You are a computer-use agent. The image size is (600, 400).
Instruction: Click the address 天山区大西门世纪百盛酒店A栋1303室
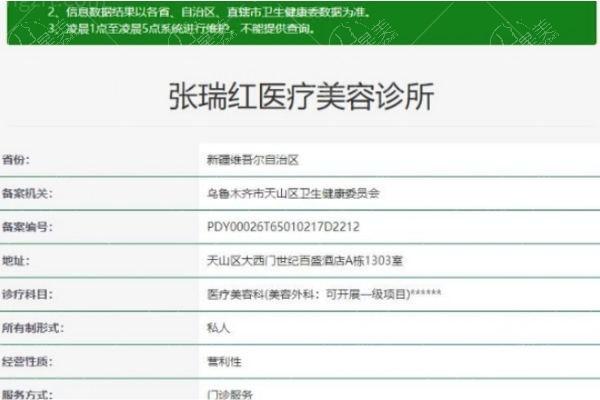click(289, 260)
